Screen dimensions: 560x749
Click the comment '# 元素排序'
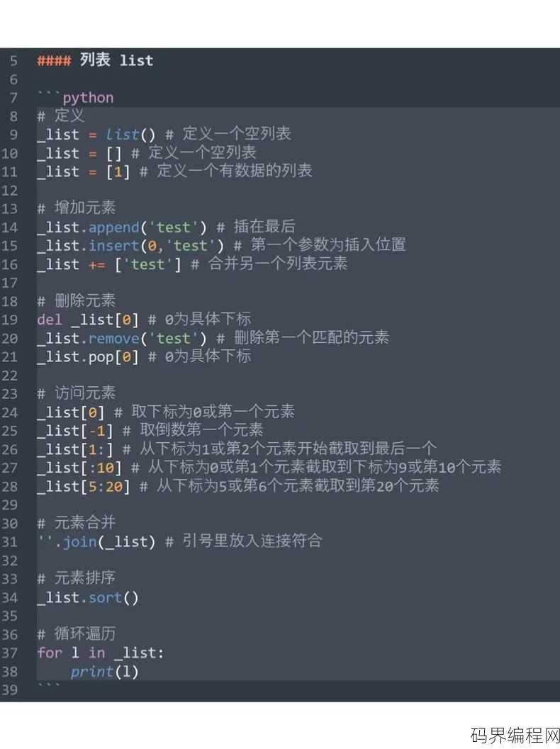point(77,578)
